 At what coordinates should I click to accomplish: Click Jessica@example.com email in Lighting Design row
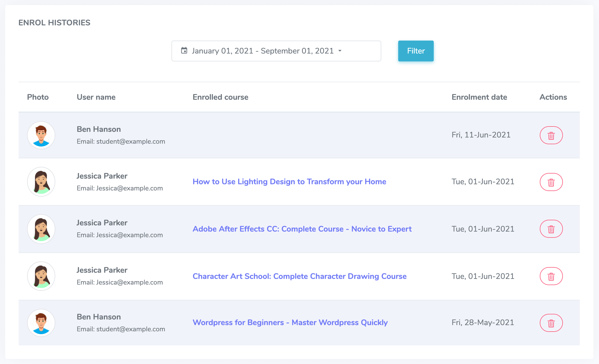point(129,188)
